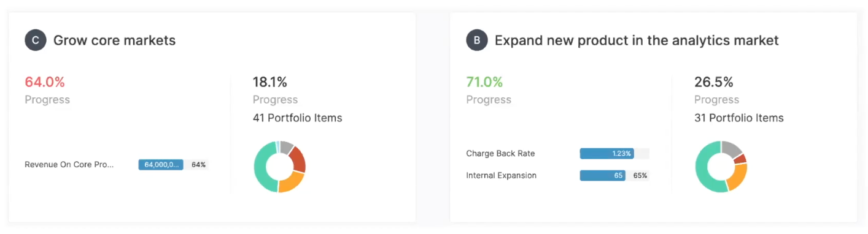Click the orange segment of analytics market donut

click(737, 177)
